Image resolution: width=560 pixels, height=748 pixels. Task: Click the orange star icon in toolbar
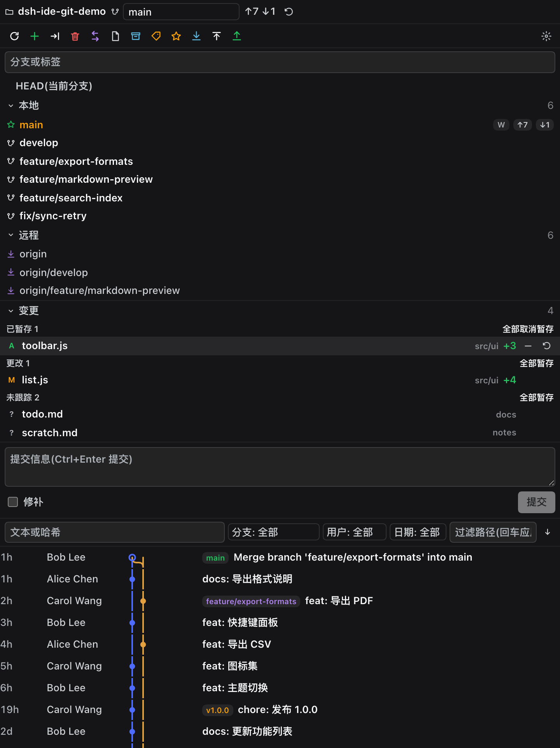coord(176,36)
